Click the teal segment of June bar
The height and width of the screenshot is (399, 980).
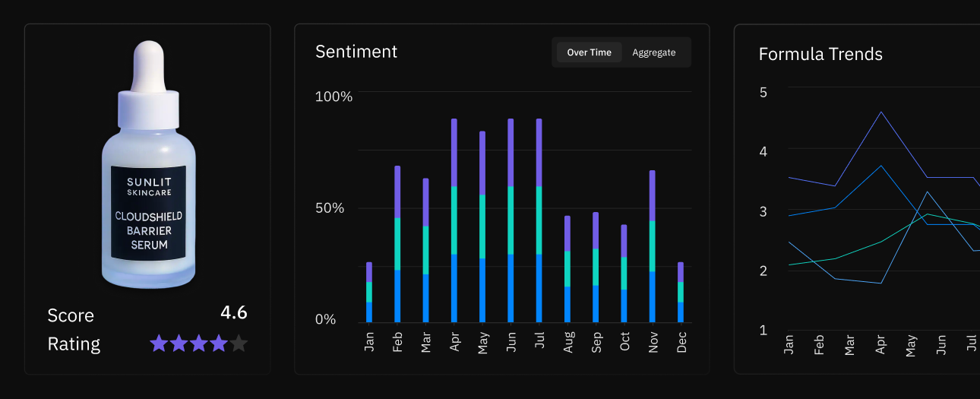pos(511,220)
